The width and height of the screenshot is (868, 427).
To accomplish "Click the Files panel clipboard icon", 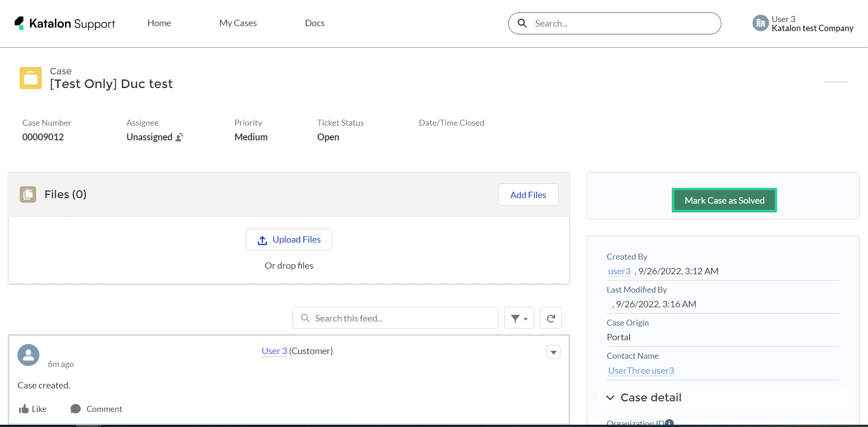I will pos(27,194).
